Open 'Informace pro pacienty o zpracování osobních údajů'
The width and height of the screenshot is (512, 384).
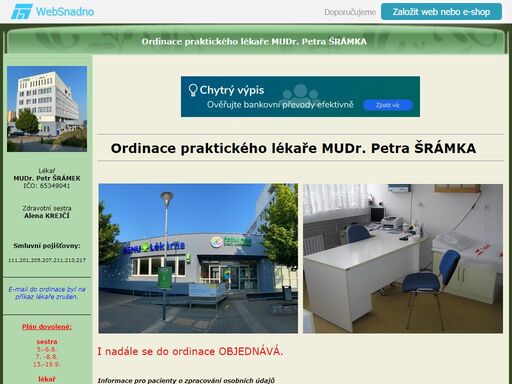point(186,380)
